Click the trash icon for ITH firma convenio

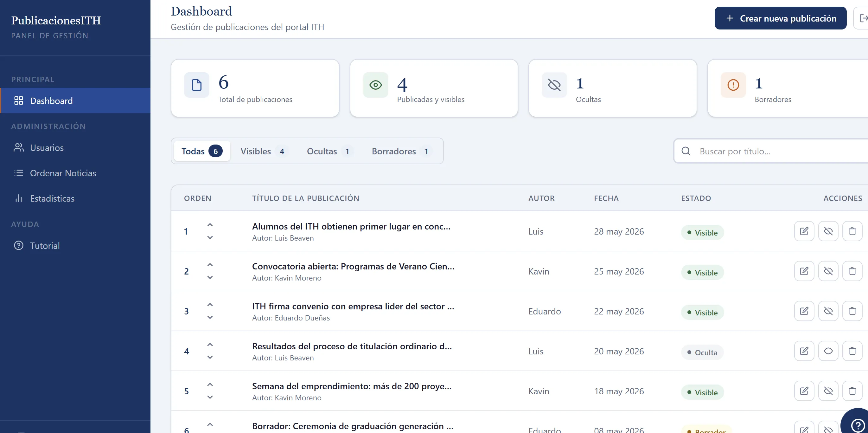click(x=852, y=311)
